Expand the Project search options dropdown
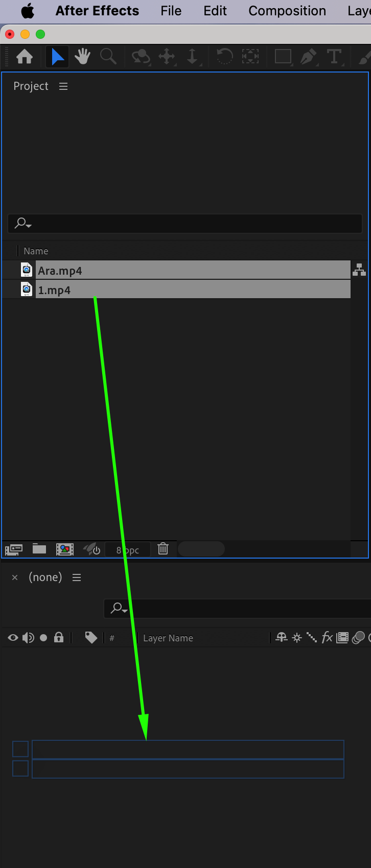 click(x=23, y=224)
